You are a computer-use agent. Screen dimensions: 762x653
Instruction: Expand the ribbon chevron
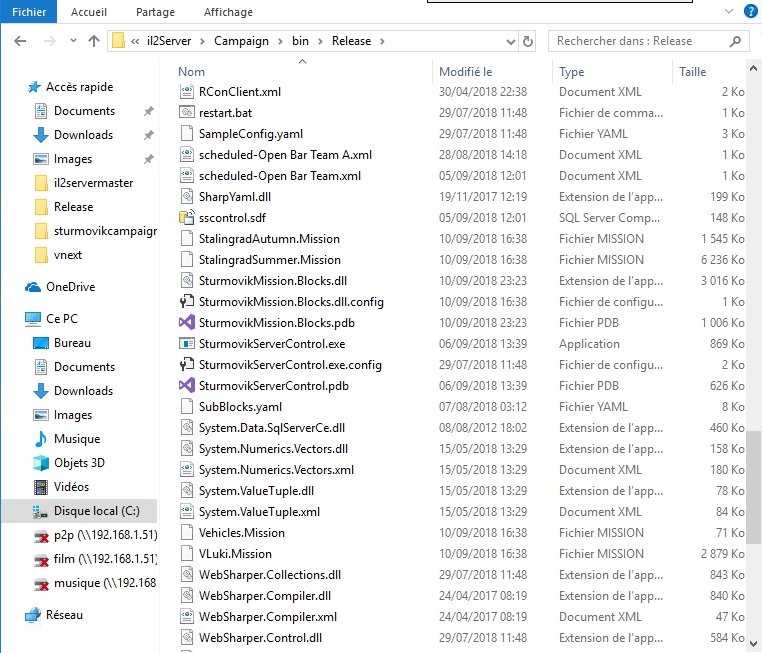[x=729, y=11]
